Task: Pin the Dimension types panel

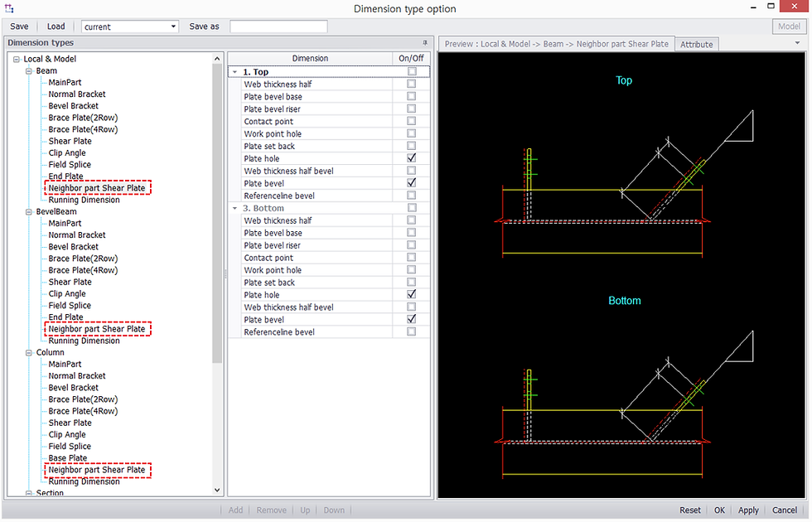Action: point(425,43)
